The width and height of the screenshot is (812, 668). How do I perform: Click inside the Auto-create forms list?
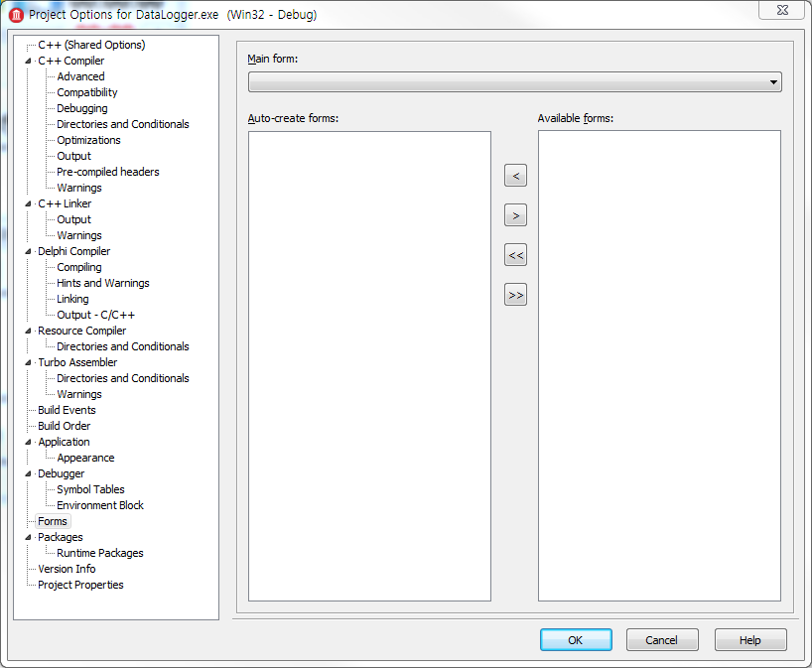pyautogui.click(x=369, y=365)
